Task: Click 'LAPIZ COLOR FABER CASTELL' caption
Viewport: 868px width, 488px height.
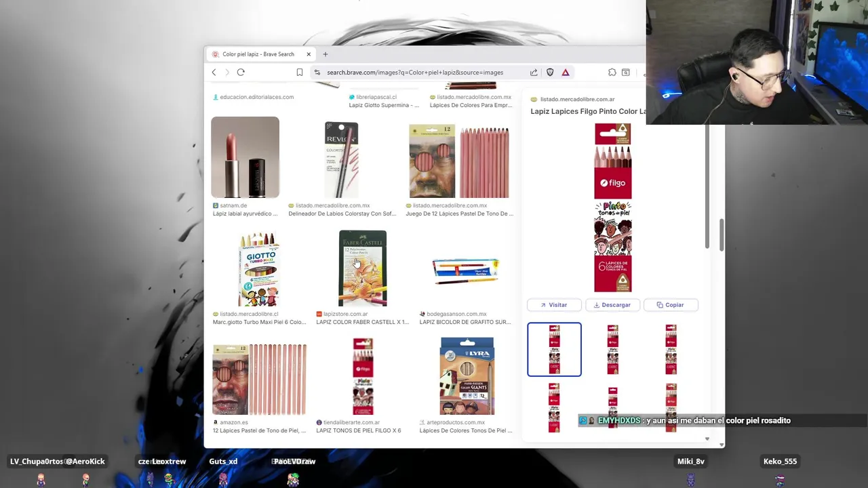Action: coord(362,322)
